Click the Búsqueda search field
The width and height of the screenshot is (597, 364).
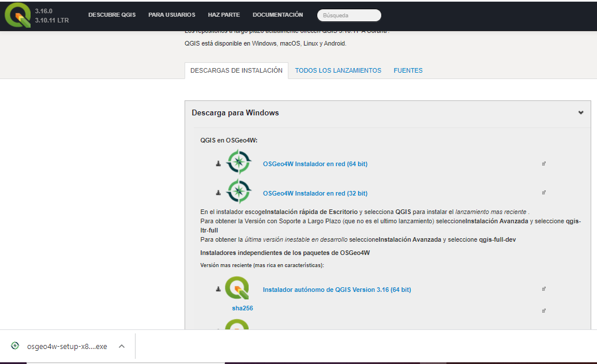click(x=349, y=15)
